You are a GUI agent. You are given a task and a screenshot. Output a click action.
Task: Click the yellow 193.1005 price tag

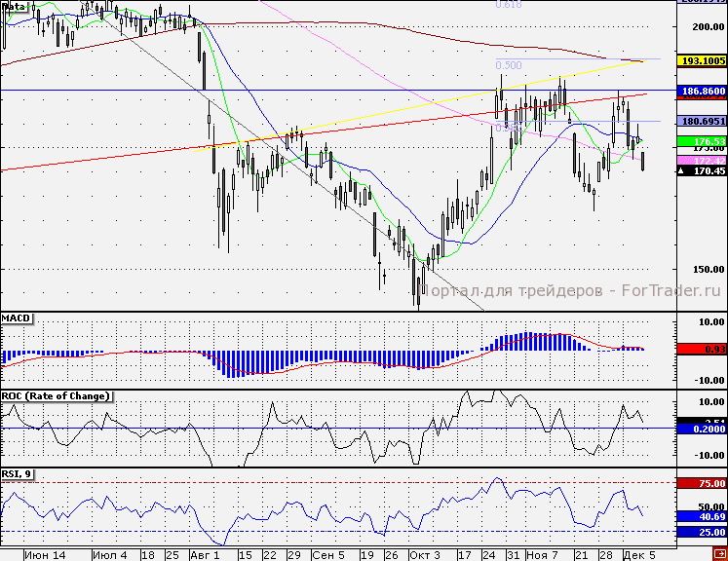(x=702, y=60)
